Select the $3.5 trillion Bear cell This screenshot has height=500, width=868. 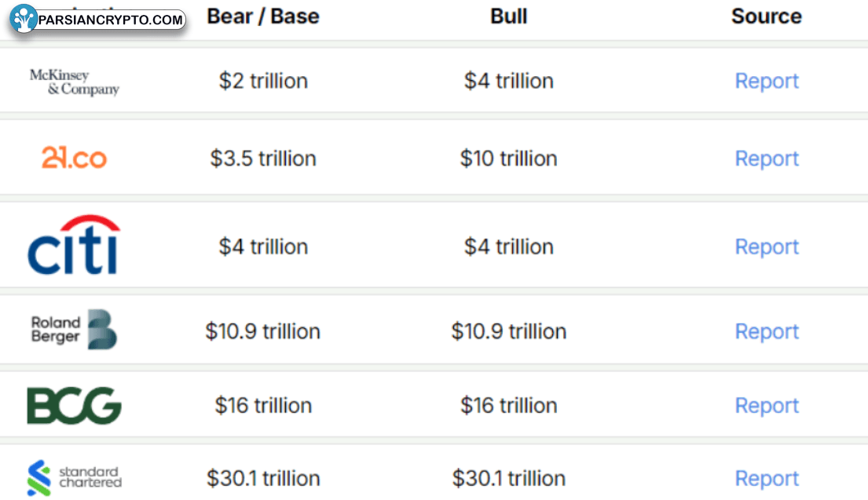point(263,159)
